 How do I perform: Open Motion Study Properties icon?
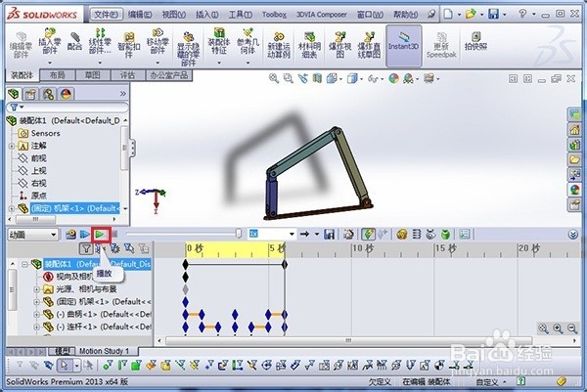[464, 235]
